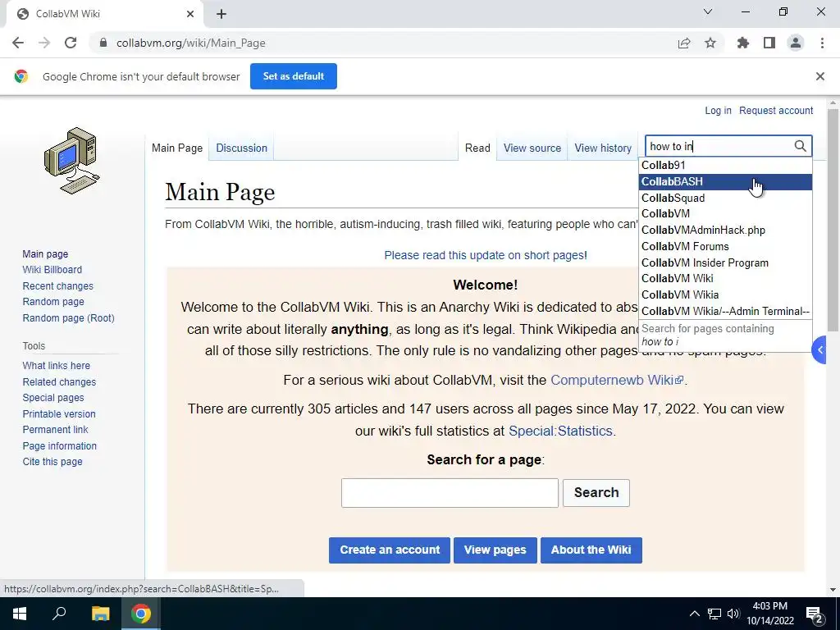The image size is (840, 630).
Task: View site info via lock icon
Action: coord(103,43)
